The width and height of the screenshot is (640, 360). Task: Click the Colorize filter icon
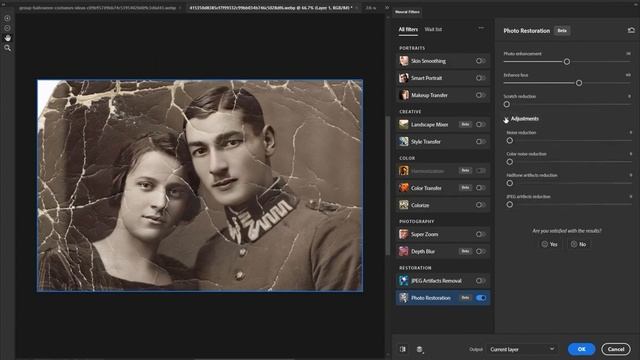tap(404, 205)
